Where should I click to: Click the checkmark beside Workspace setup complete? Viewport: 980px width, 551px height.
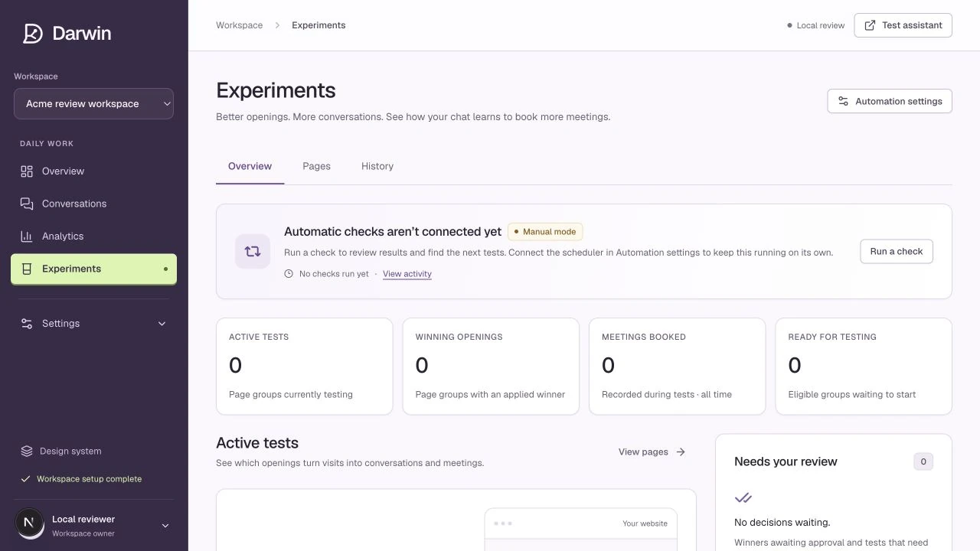click(x=26, y=479)
